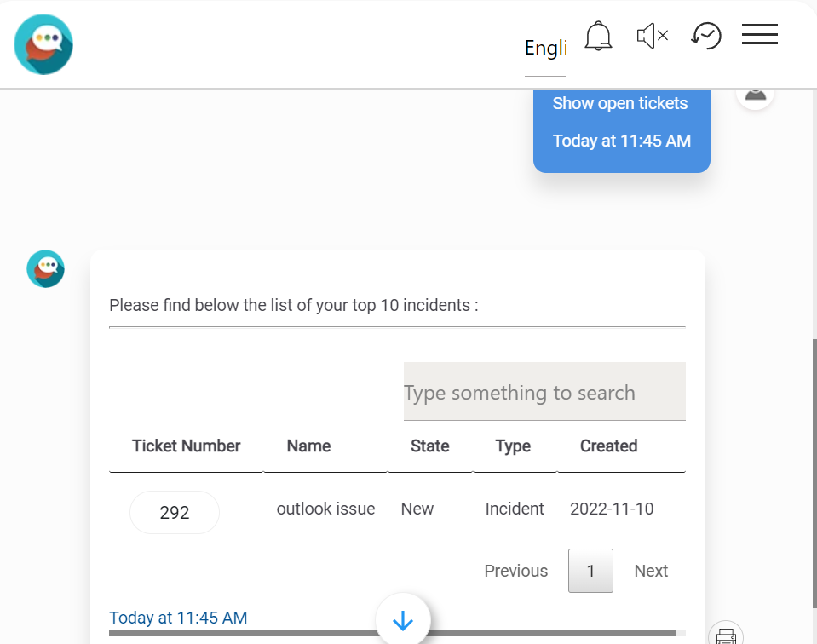
Task: Sort table by State column
Action: 429,446
